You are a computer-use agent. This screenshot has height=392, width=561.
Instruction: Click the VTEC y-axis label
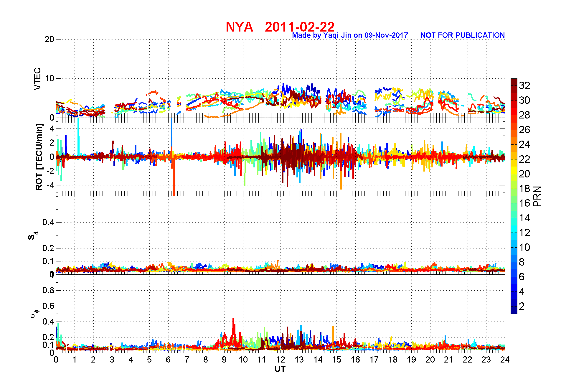37,79
